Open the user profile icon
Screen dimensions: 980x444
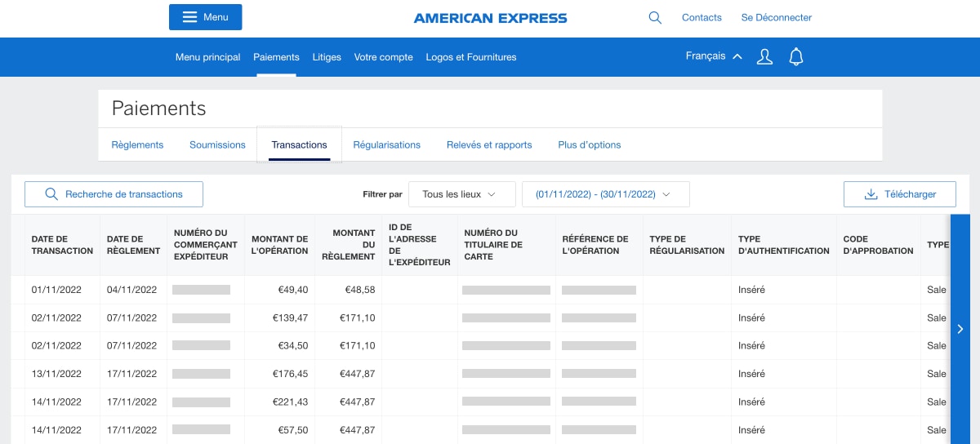(764, 57)
